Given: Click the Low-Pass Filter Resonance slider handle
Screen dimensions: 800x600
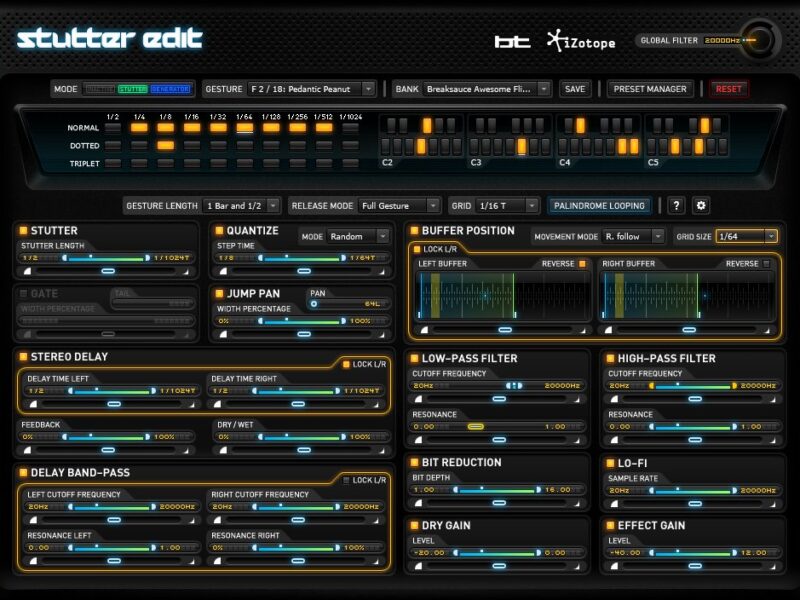Looking at the screenshot, I should point(476,426).
